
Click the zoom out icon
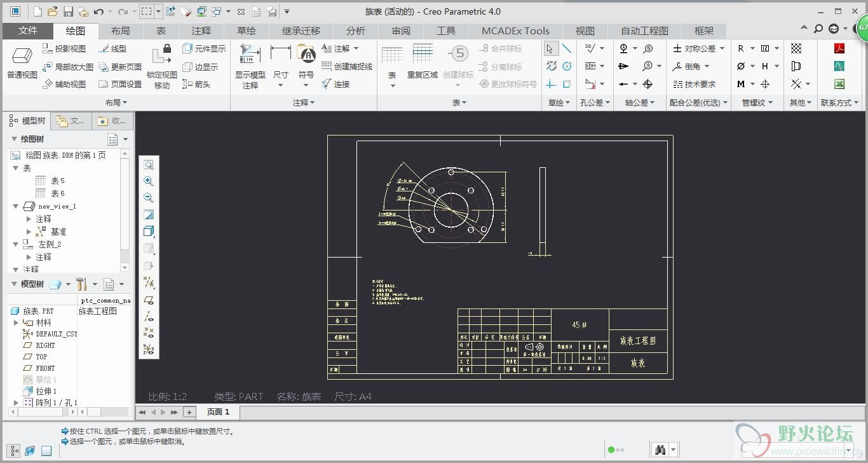pos(149,198)
